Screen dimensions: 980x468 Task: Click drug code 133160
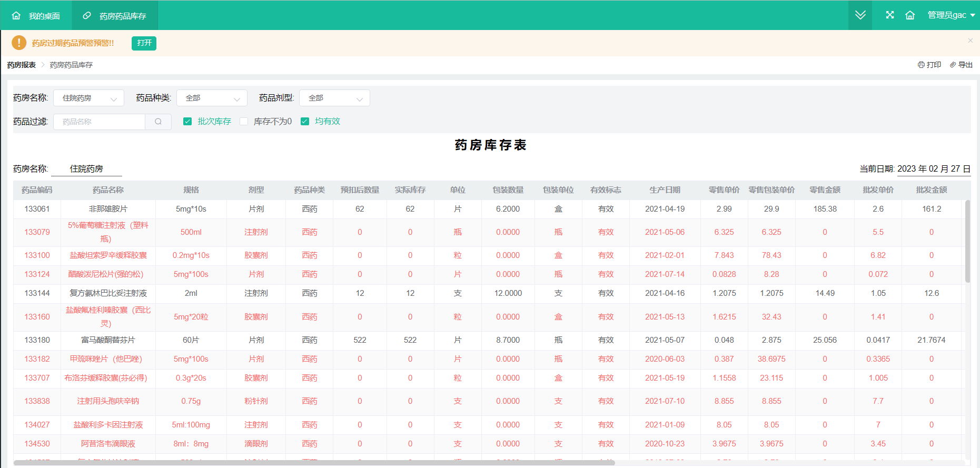click(x=37, y=317)
